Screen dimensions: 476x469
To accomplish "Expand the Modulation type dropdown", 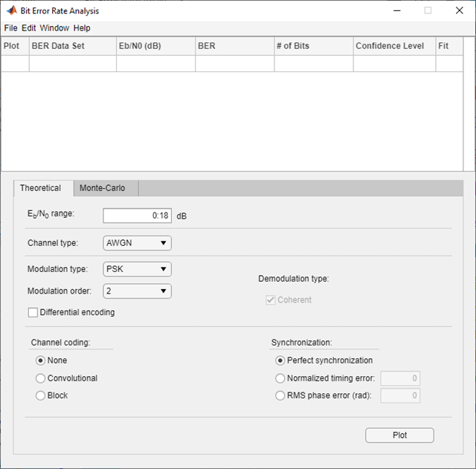I will (x=137, y=269).
